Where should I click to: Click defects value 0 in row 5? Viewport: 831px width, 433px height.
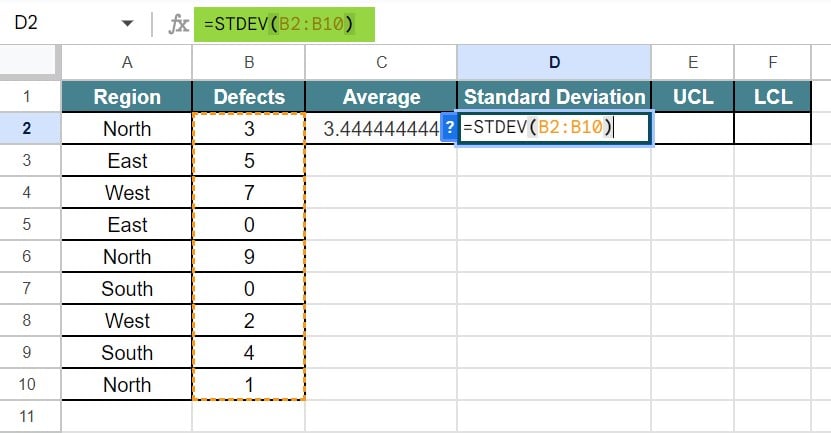point(249,225)
